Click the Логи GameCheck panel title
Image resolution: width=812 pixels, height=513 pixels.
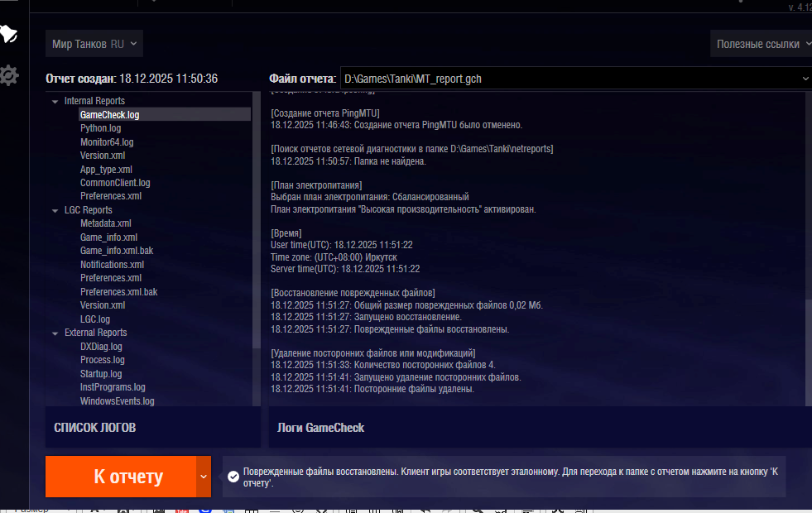(320, 428)
